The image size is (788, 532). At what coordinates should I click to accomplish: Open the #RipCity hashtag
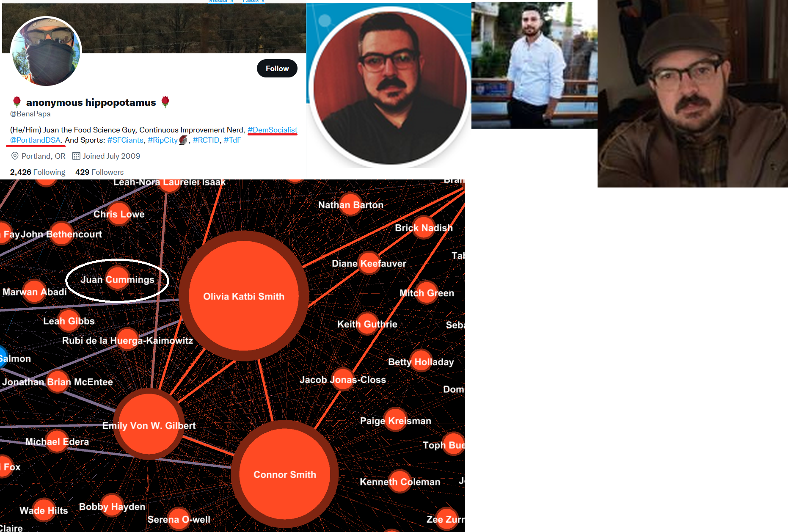[163, 140]
